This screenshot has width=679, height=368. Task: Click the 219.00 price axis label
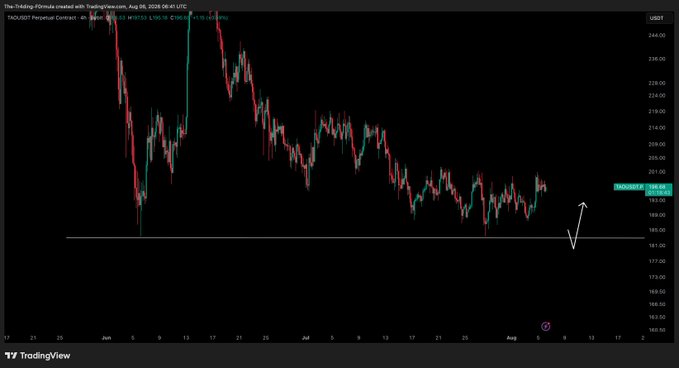pyautogui.click(x=656, y=112)
